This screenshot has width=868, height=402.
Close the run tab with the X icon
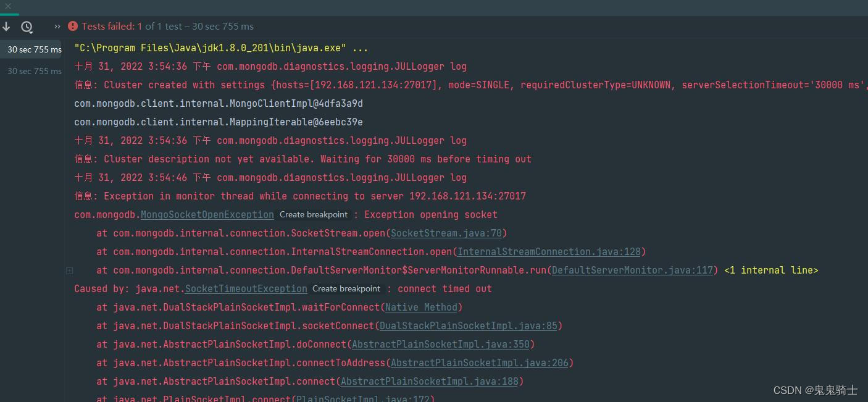click(x=8, y=6)
